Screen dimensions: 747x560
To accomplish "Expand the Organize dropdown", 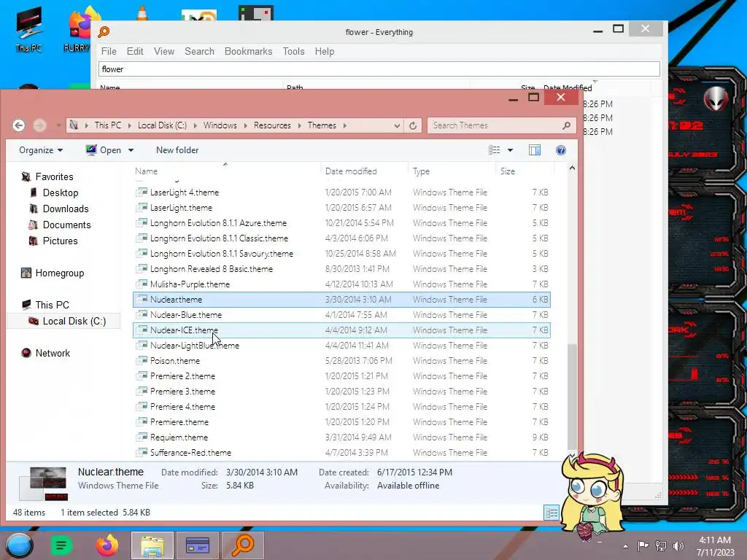I will (41, 150).
